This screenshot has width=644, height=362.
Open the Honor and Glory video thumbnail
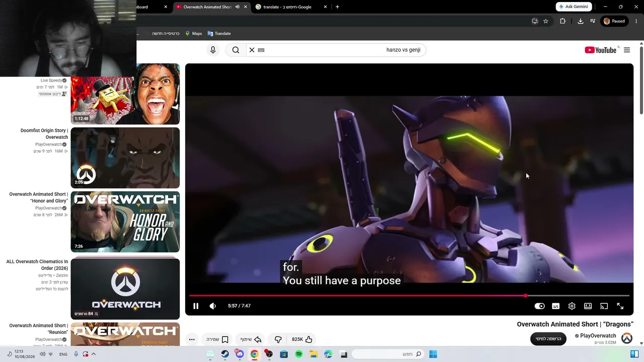(x=125, y=222)
